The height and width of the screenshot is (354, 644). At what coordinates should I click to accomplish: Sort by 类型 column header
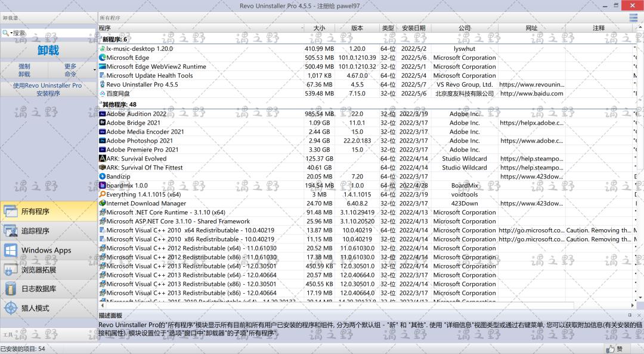pos(388,28)
